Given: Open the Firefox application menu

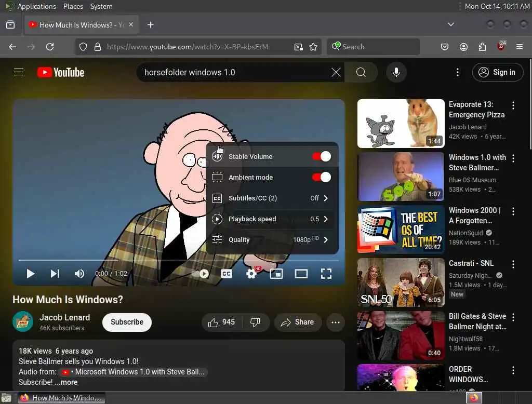Looking at the screenshot, I should (520, 47).
